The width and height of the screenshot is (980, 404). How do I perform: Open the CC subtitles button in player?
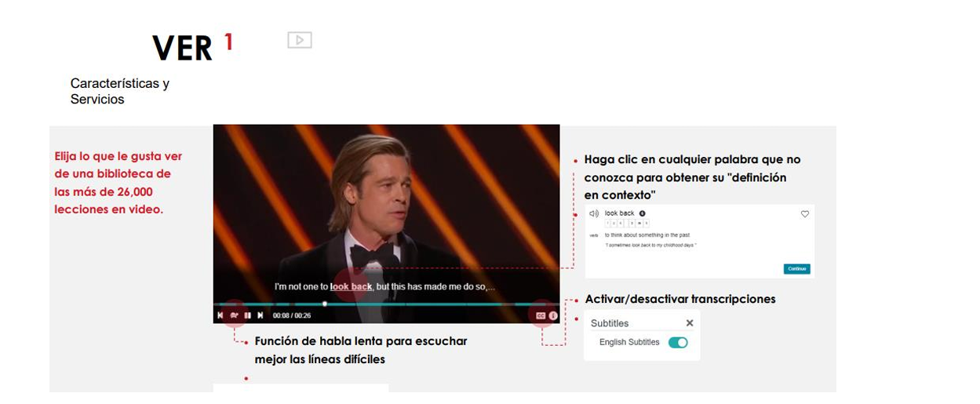coord(541,315)
